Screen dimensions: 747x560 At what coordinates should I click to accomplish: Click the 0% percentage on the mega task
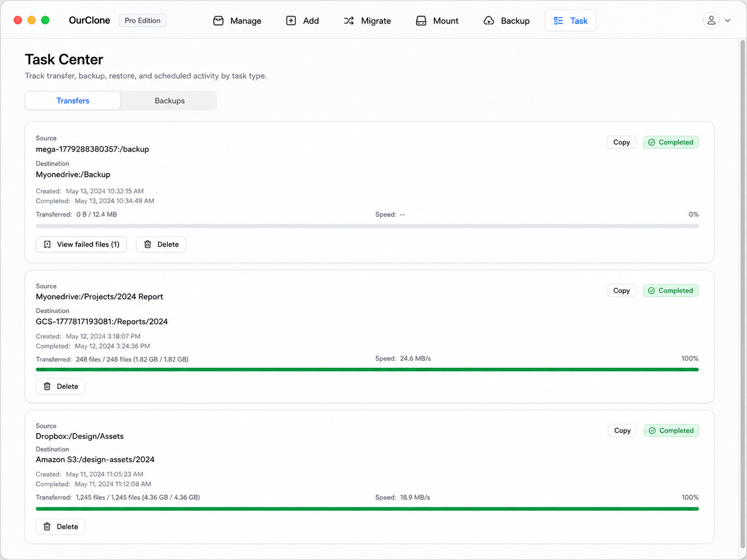693,215
